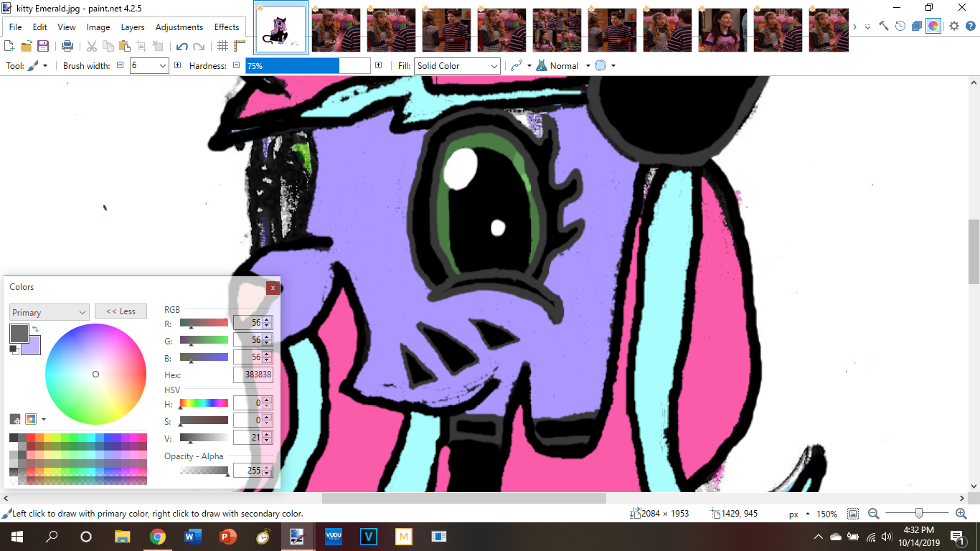The height and width of the screenshot is (551, 980).
Task: Click the Add color to palette icon
Action: tap(15, 419)
